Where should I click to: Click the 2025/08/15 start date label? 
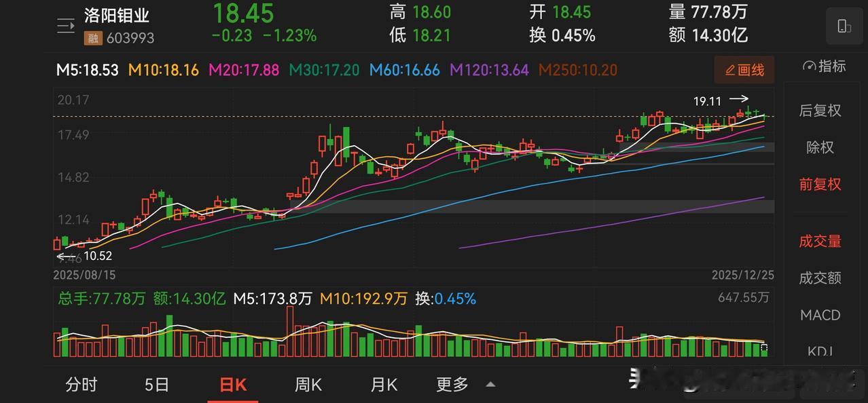click(x=84, y=275)
